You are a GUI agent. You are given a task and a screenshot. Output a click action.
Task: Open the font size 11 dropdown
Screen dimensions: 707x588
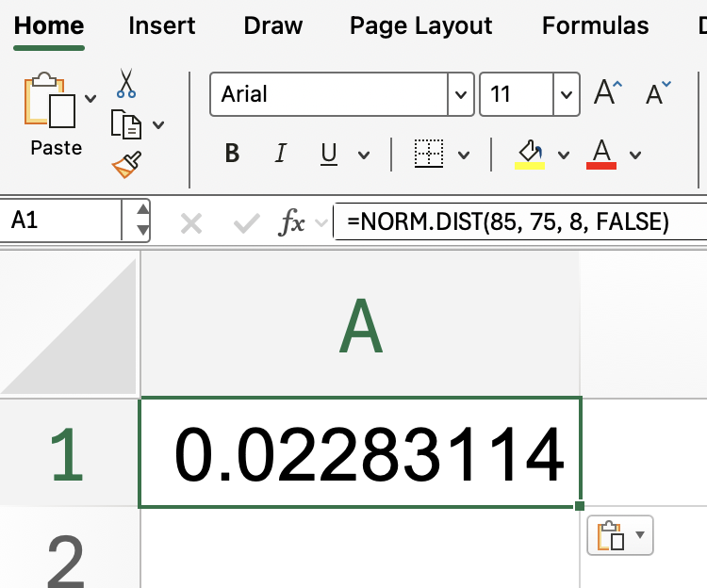(566, 94)
